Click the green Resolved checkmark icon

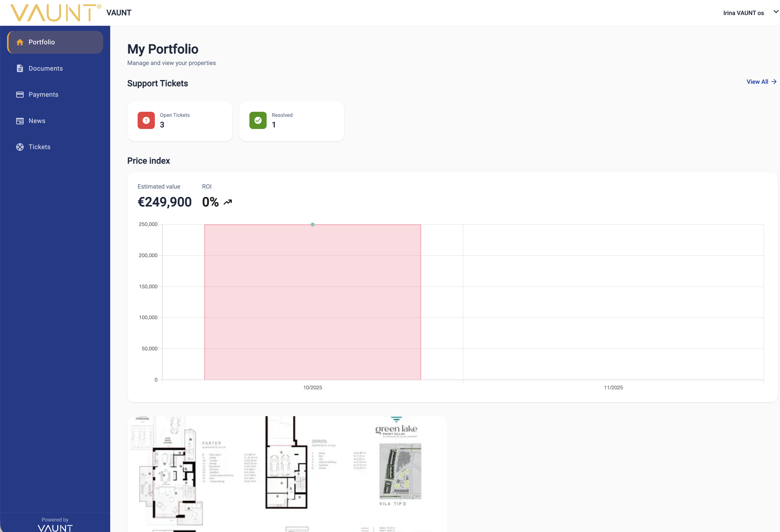click(x=258, y=120)
